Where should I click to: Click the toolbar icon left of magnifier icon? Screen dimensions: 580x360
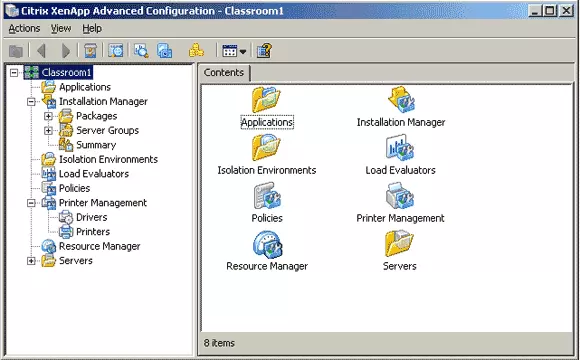pos(116,51)
